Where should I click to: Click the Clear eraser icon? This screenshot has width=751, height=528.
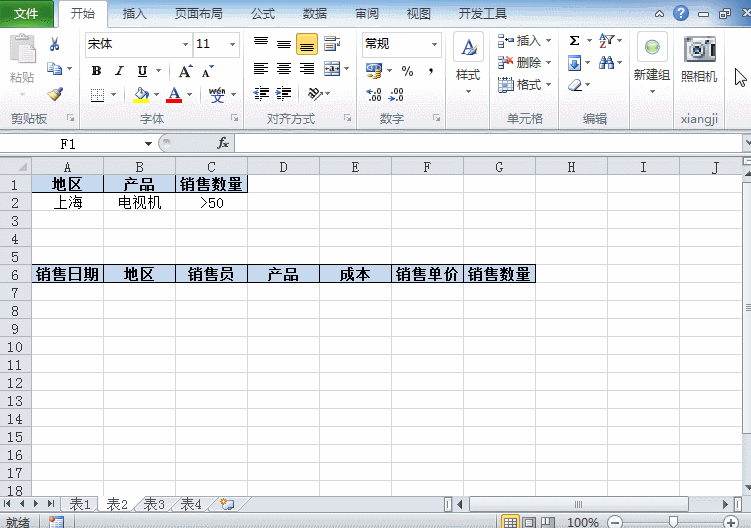click(575, 85)
